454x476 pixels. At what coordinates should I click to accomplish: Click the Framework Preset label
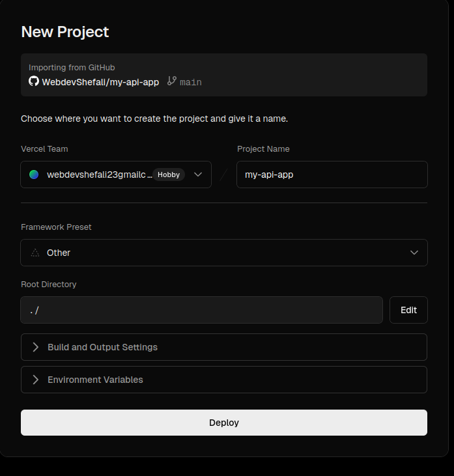[x=56, y=227]
